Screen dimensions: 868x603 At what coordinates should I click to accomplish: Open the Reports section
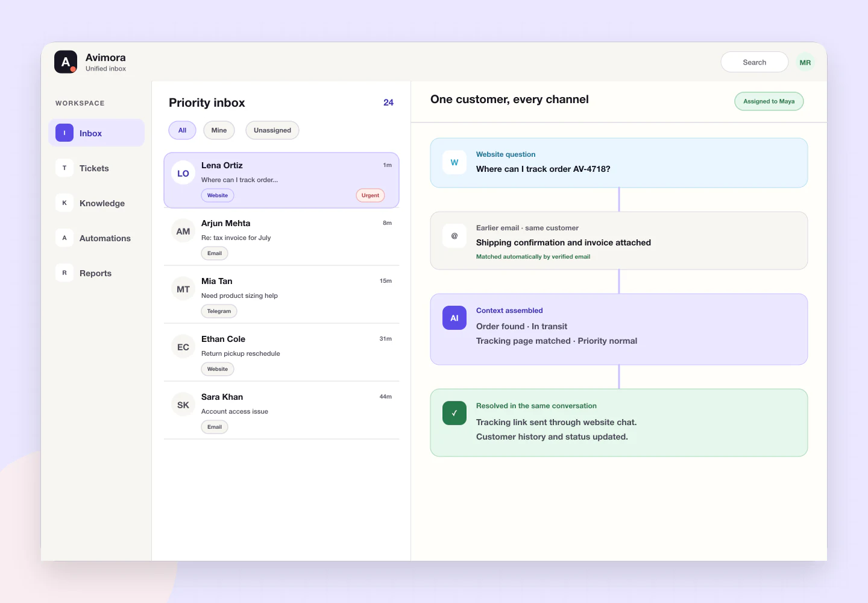click(96, 273)
